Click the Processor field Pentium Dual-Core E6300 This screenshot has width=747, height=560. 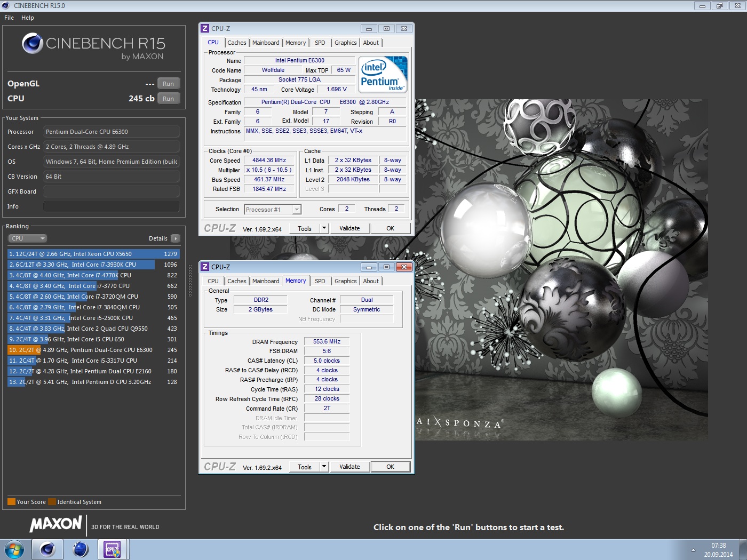point(112,132)
